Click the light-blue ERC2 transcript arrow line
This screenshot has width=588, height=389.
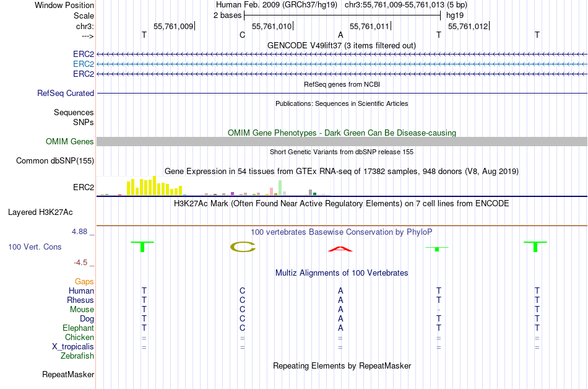click(x=342, y=64)
